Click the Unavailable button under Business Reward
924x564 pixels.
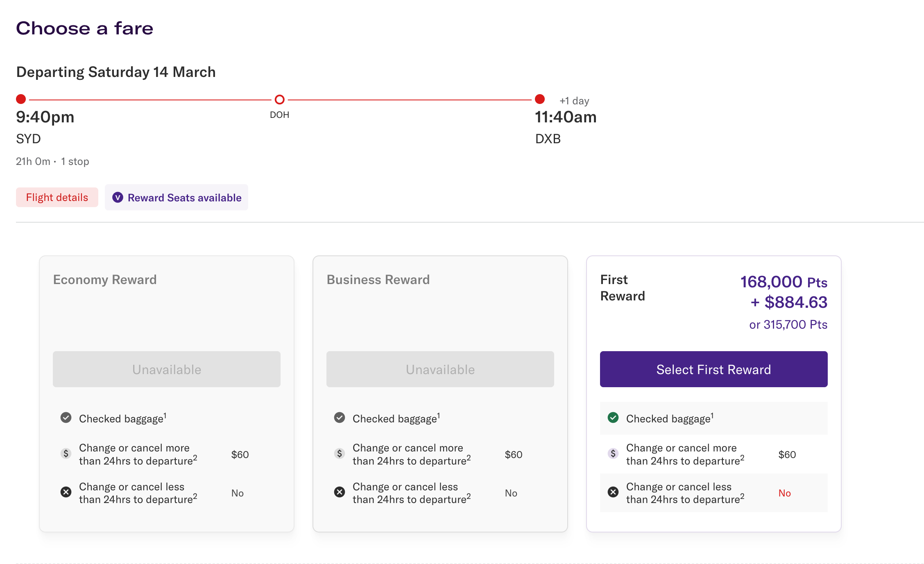[440, 369]
